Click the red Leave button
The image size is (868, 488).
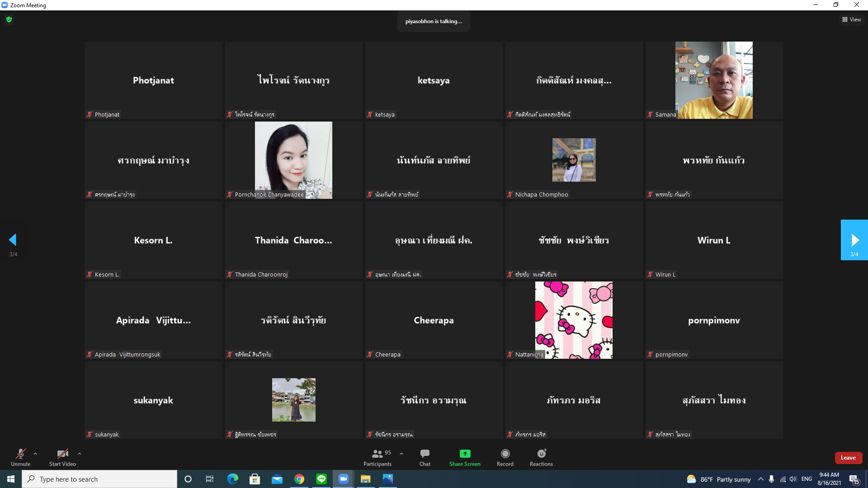(848, 458)
